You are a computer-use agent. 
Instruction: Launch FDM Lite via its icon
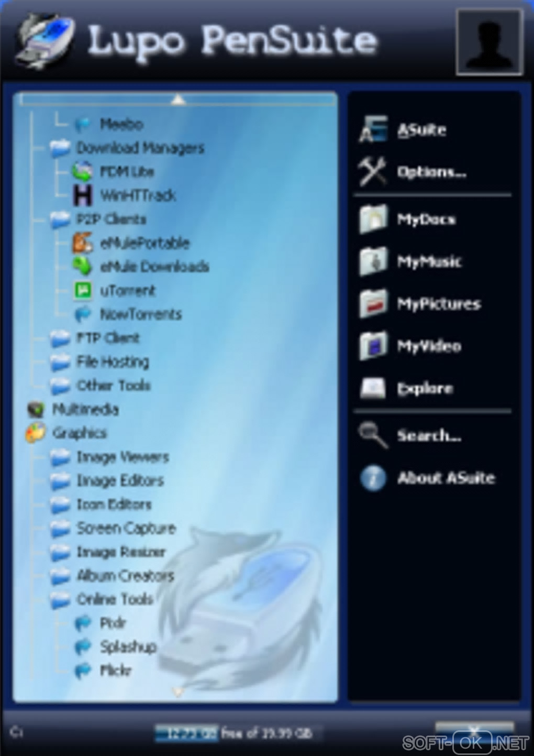83,171
